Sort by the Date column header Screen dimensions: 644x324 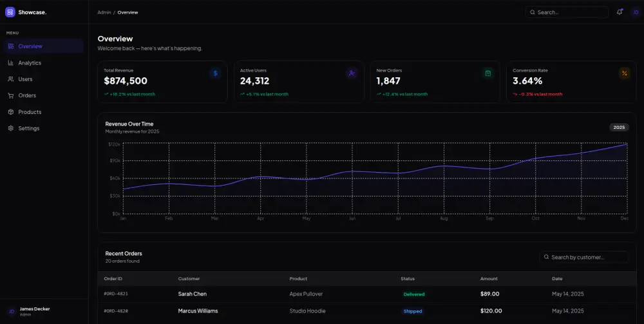(557, 278)
